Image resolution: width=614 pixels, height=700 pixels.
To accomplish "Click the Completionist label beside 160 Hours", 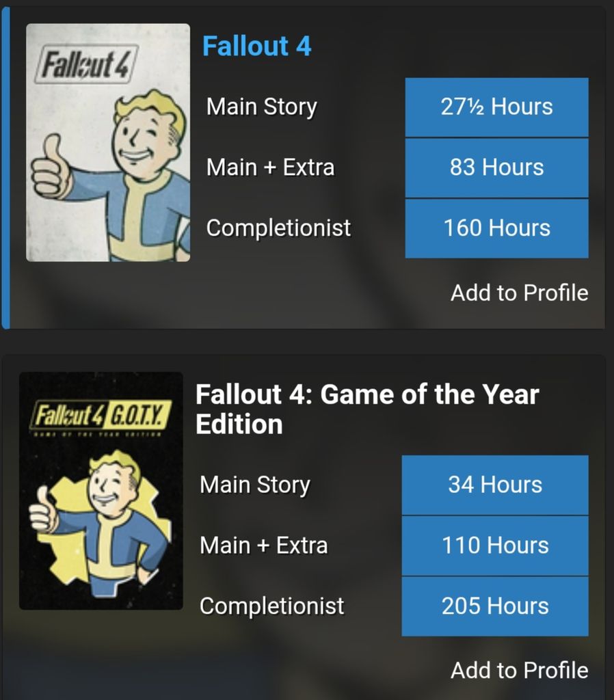I will click(278, 228).
